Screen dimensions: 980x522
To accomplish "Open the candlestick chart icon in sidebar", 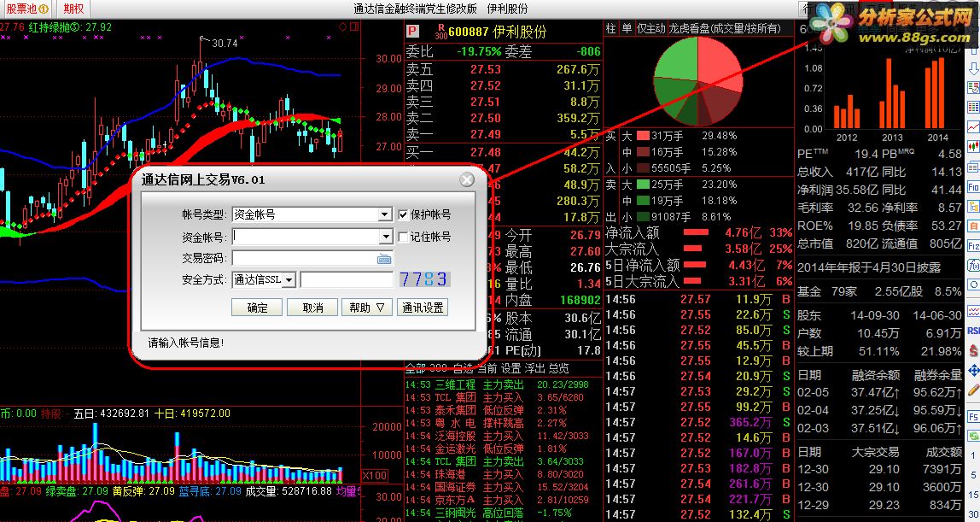I will [974, 146].
